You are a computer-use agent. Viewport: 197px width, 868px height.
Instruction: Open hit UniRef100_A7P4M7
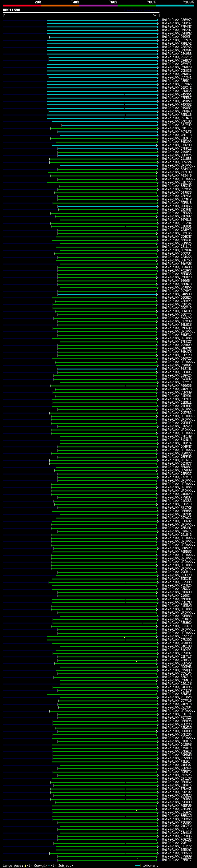pos(177,26)
